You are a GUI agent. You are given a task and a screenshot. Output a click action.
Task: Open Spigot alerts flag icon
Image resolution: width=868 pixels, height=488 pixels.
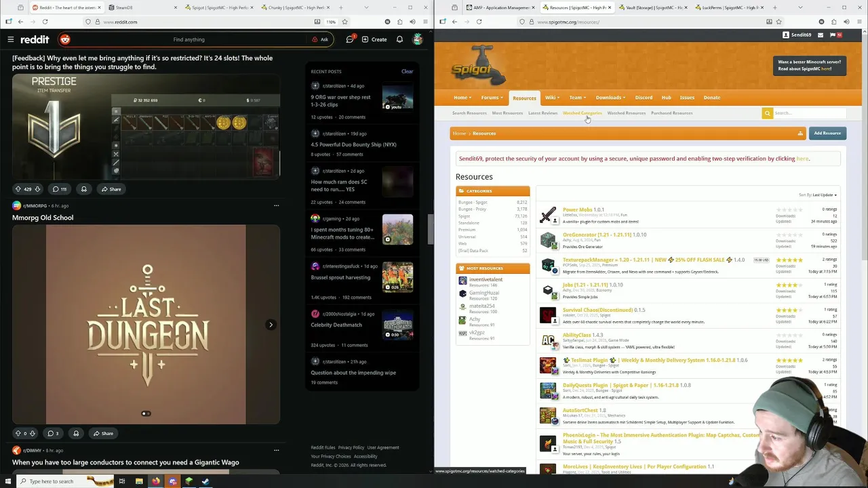[x=835, y=35]
